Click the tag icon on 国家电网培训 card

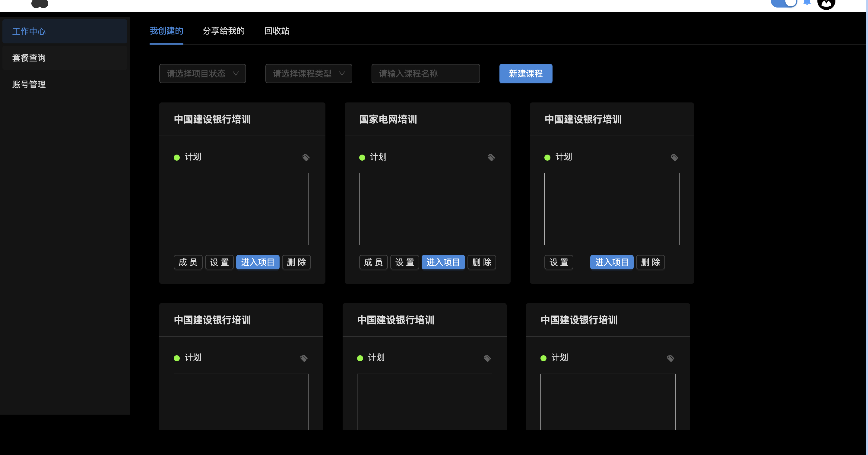(491, 158)
